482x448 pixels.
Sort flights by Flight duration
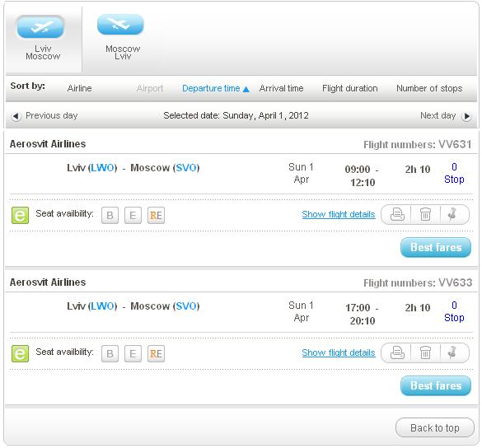350,88
